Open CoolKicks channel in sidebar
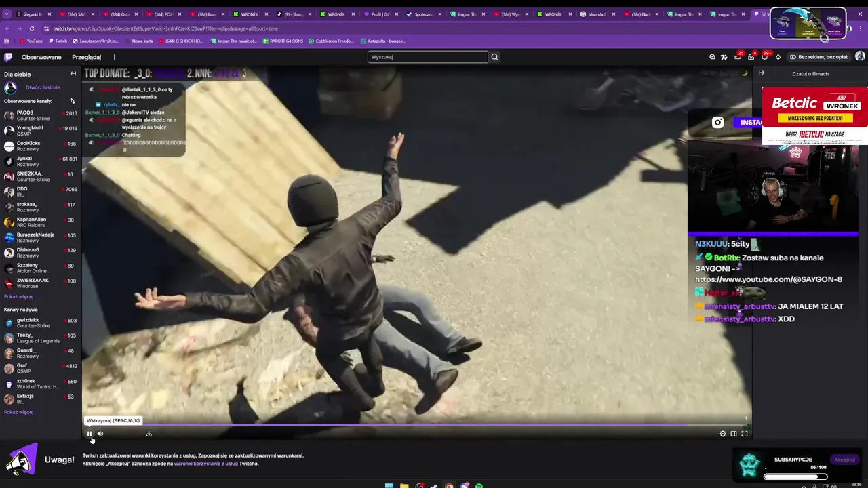The height and width of the screenshot is (488, 868). [x=41, y=146]
